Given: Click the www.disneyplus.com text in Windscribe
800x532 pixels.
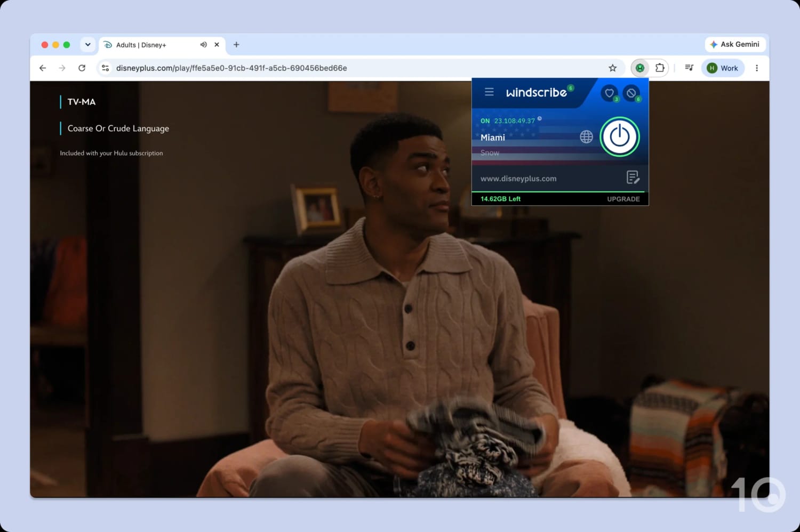Looking at the screenshot, I should click(x=518, y=179).
